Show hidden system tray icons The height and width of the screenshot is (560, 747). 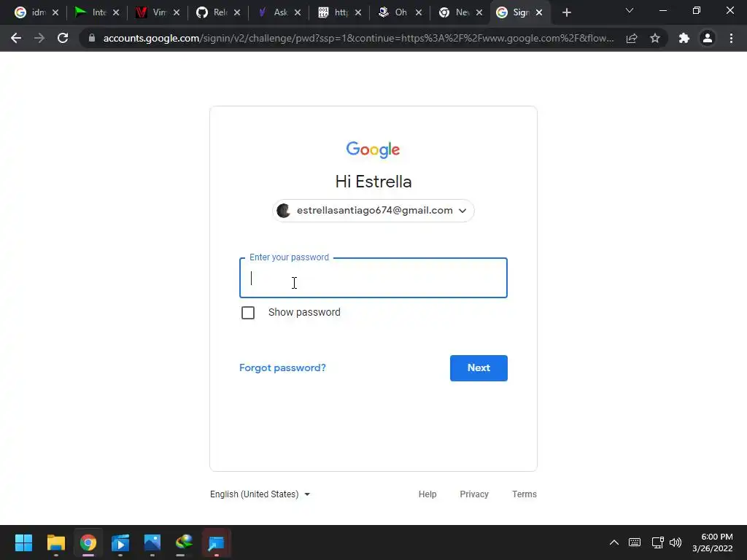point(614,542)
